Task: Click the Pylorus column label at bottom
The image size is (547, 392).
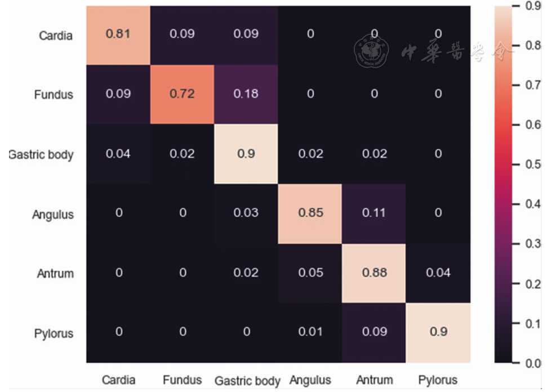Action: pos(438,380)
